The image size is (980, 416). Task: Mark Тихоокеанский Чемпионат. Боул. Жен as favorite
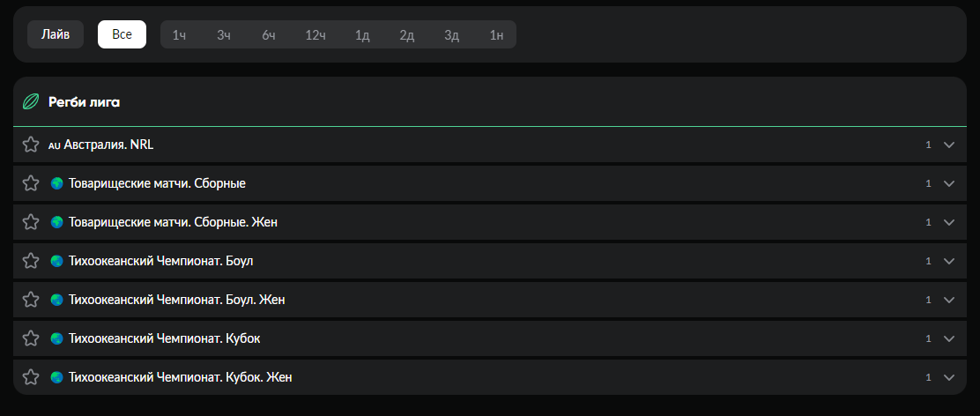[x=31, y=300]
